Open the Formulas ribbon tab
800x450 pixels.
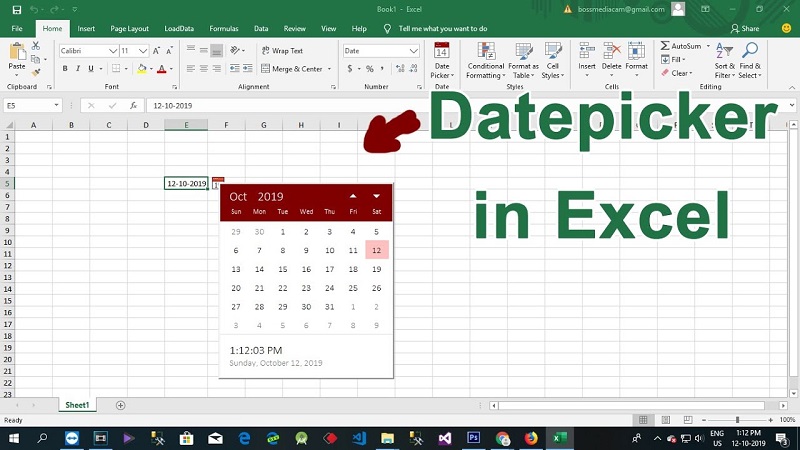(224, 29)
